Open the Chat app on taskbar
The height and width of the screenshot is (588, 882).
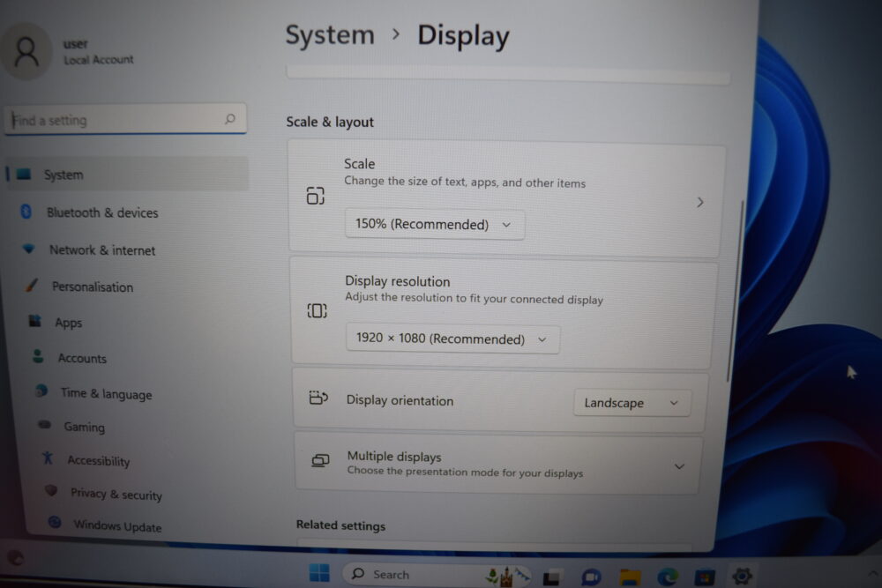click(591, 577)
